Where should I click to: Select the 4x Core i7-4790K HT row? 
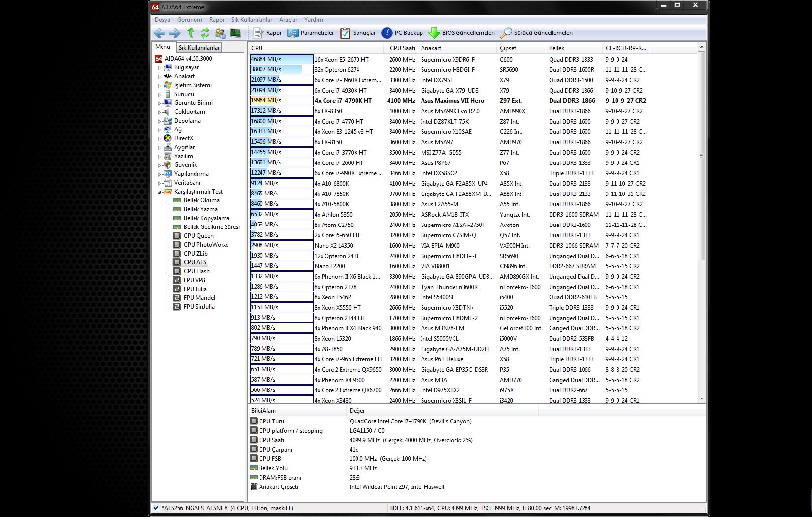click(473, 100)
